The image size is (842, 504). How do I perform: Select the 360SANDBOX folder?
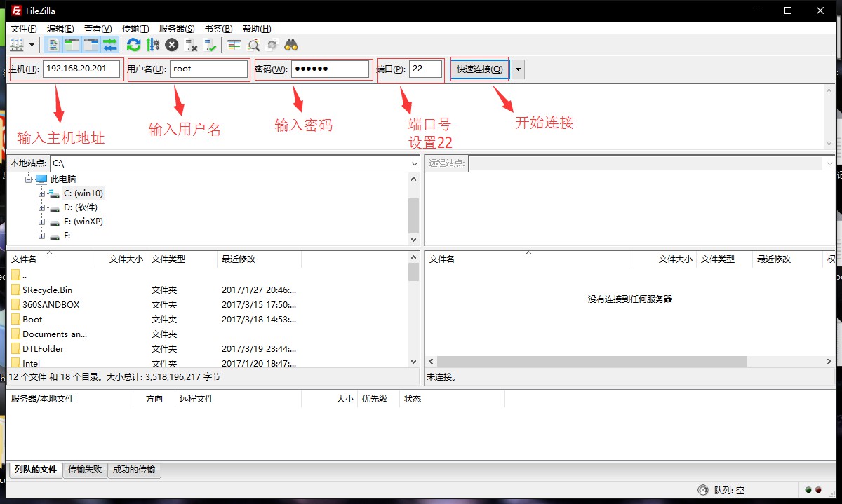(51, 305)
